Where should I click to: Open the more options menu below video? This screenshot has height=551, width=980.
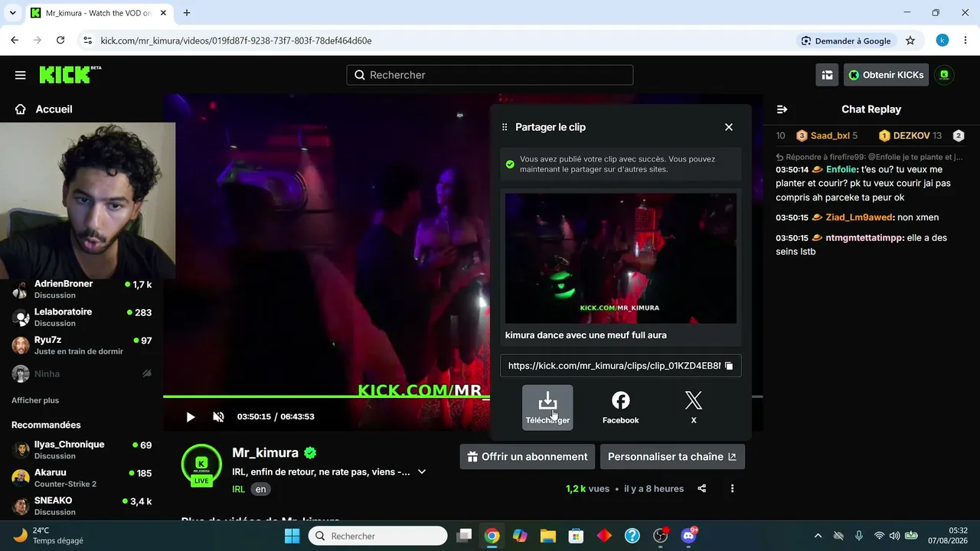(x=732, y=489)
